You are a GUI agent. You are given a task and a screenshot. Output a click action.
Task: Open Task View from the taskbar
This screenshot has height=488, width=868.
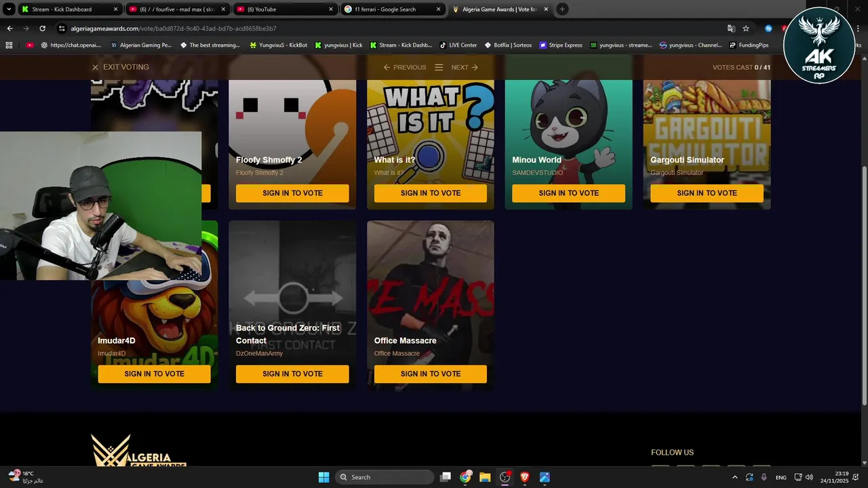click(446, 477)
